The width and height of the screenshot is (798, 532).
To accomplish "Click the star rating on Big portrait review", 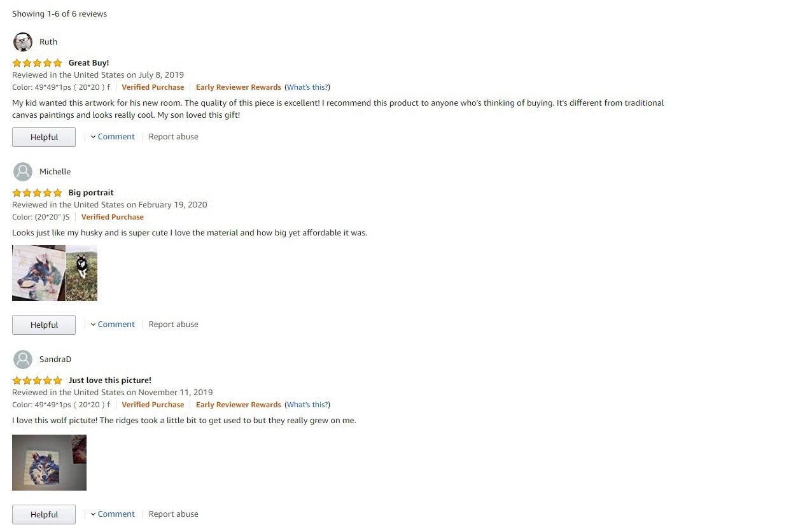I will [x=38, y=193].
